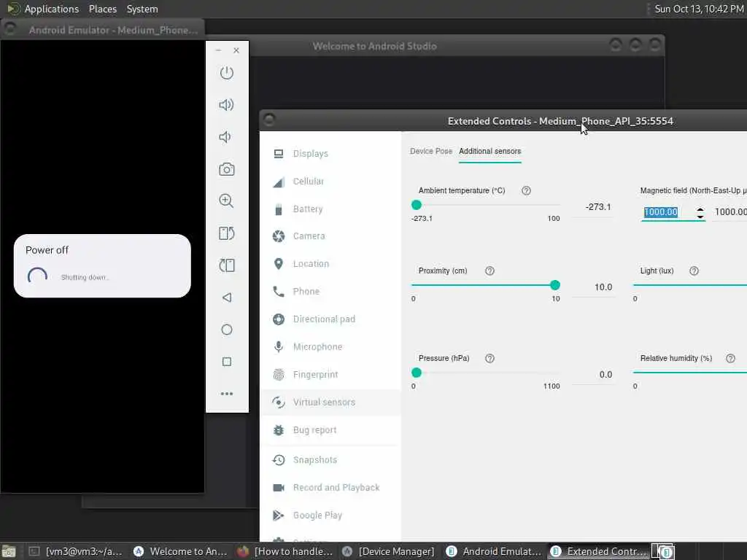The height and width of the screenshot is (560, 747).
Task: Click the Proximity help question icon
Action: click(489, 271)
